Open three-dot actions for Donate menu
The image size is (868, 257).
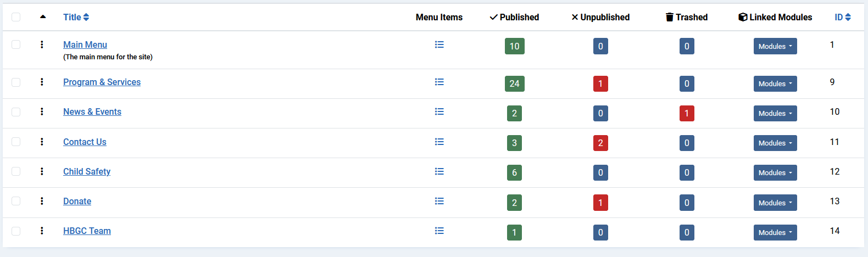click(42, 201)
